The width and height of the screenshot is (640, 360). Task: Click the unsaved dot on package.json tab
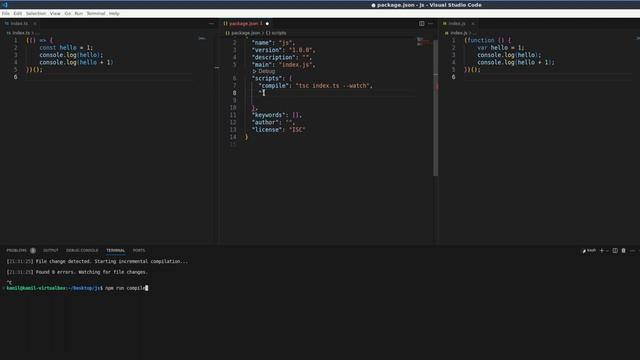click(x=267, y=24)
